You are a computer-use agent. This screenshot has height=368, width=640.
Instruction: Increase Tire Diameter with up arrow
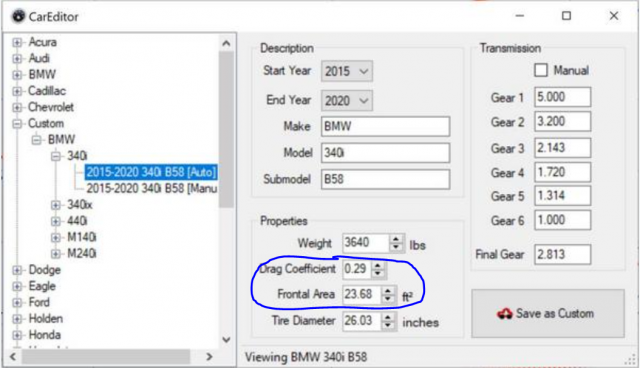click(388, 317)
